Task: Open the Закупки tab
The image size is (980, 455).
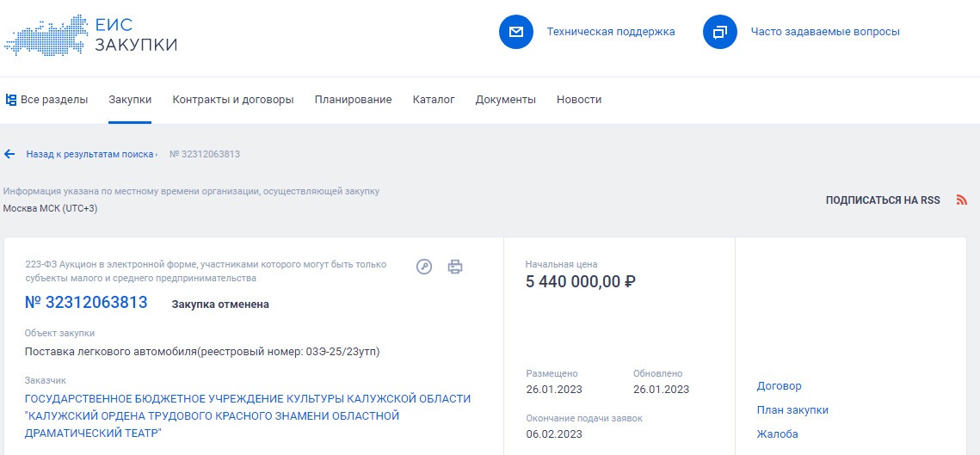Action: [x=130, y=100]
